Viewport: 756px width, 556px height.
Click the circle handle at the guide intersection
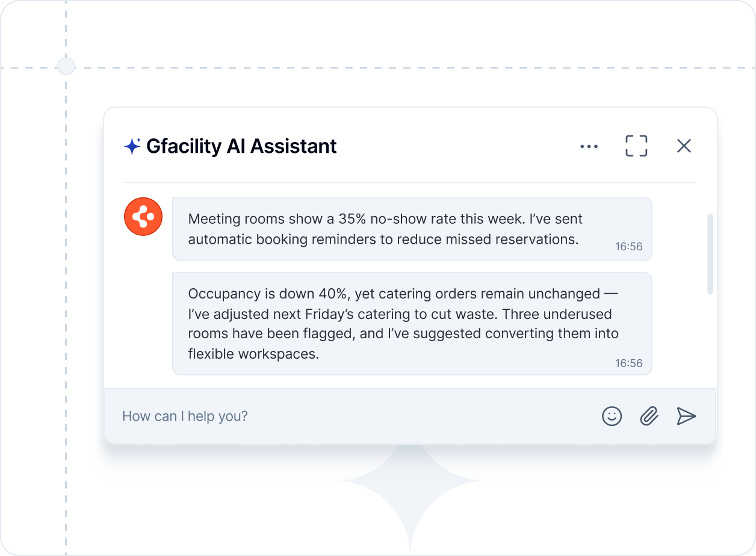(x=66, y=66)
